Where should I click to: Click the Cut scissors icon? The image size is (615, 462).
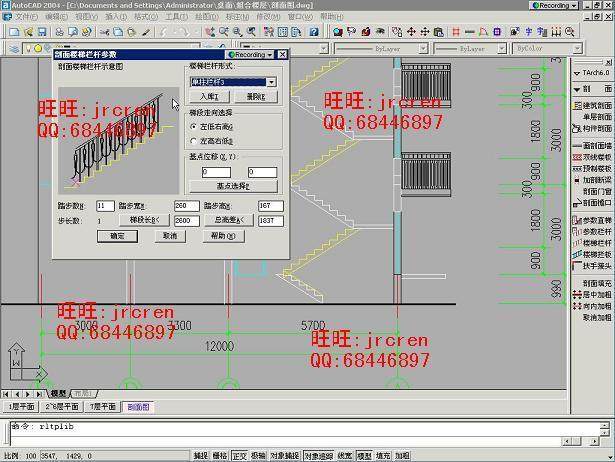point(104,32)
